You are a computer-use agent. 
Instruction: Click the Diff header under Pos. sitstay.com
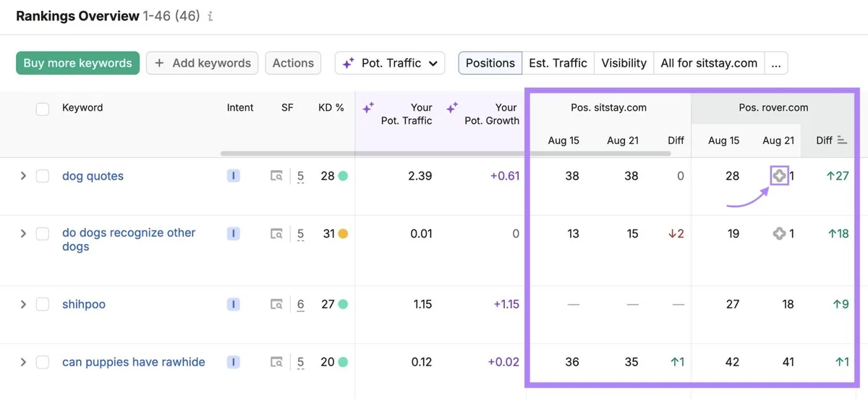[676, 140]
